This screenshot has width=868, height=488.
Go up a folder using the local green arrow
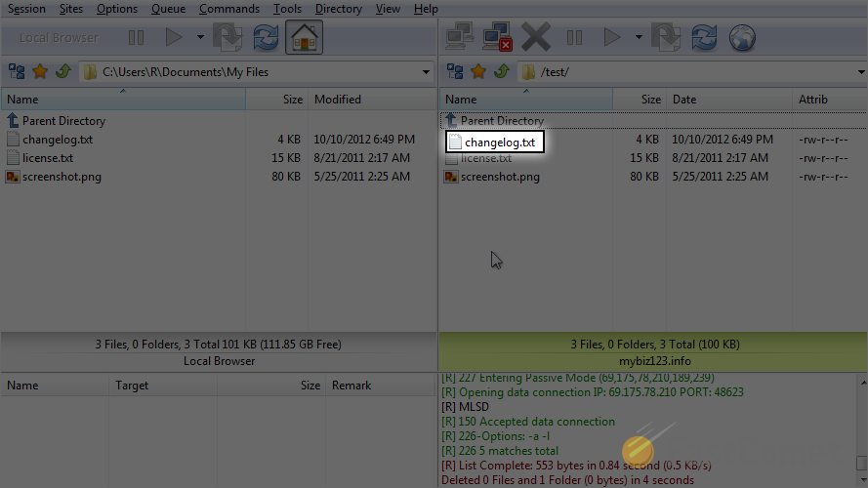pyautogui.click(x=62, y=71)
